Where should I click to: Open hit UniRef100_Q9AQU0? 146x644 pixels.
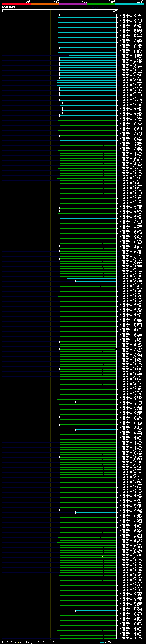(131, 27)
